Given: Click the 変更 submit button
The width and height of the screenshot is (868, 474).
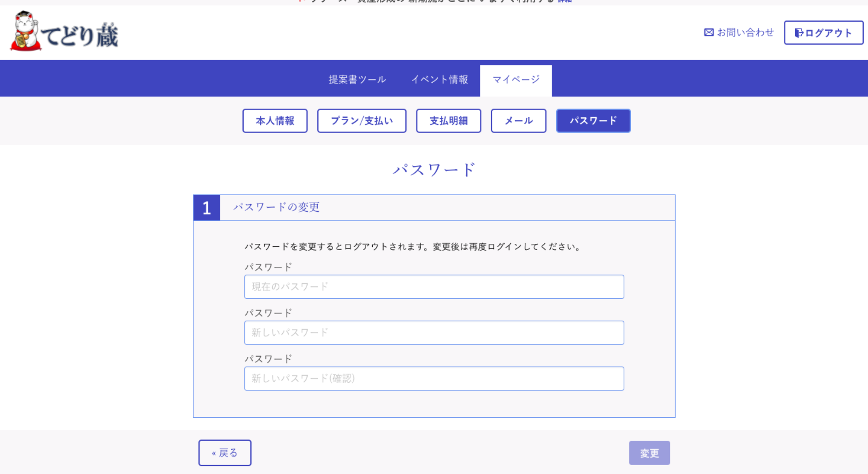Looking at the screenshot, I should click(x=649, y=453).
